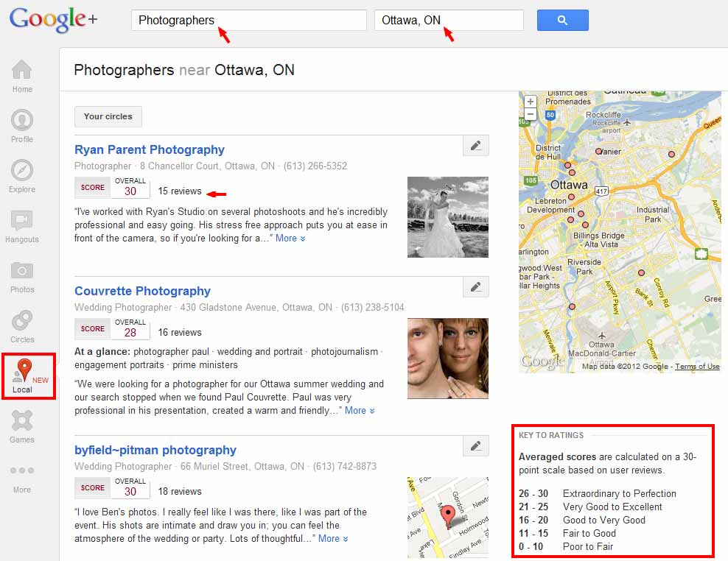Open the map Terms of Use link
The width and height of the screenshot is (728, 561).
(x=697, y=366)
